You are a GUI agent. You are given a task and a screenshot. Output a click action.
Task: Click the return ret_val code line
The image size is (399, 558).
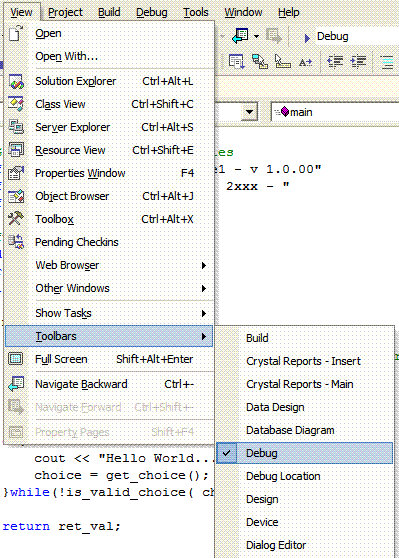[62, 526]
